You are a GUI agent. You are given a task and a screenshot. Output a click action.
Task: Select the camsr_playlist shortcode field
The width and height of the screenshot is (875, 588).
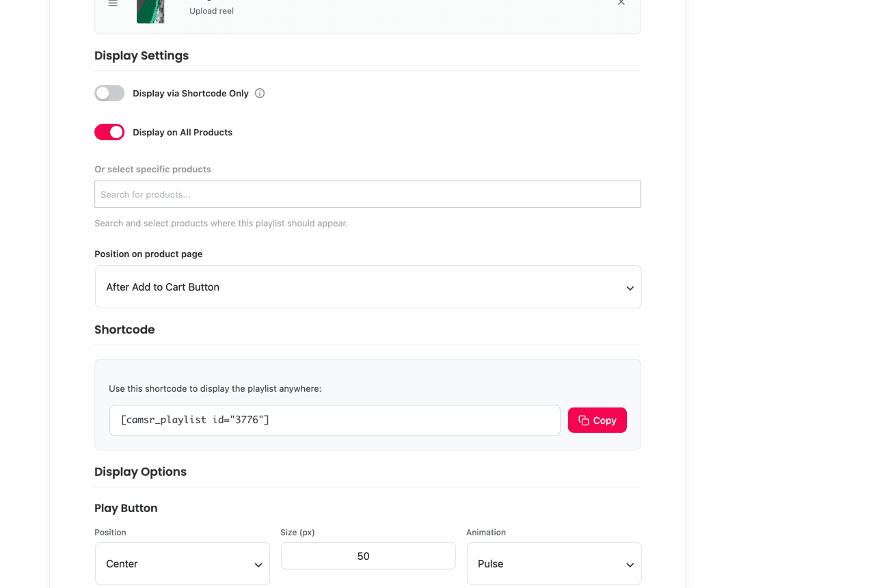[x=335, y=420]
